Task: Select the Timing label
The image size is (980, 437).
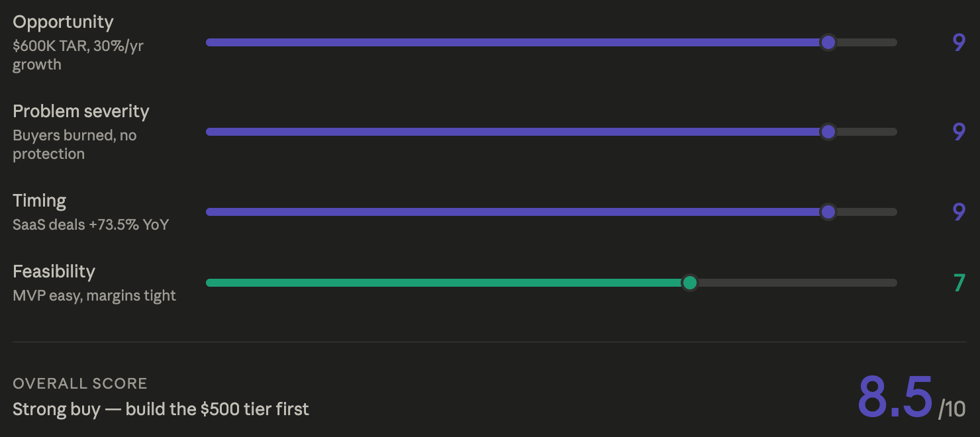Action: click(x=40, y=201)
